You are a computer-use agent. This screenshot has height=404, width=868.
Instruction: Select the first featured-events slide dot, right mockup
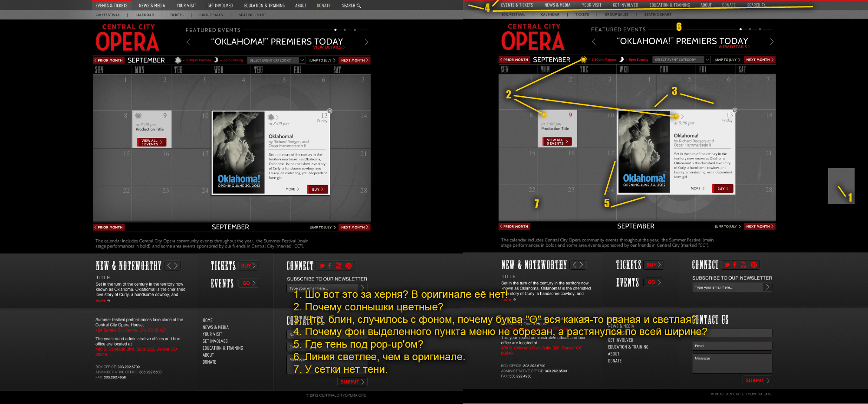(x=740, y=29)
